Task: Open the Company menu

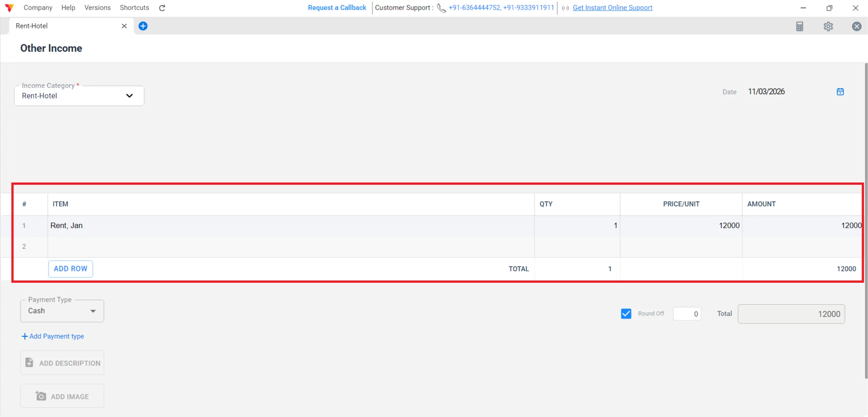Action: pos(38,7)
